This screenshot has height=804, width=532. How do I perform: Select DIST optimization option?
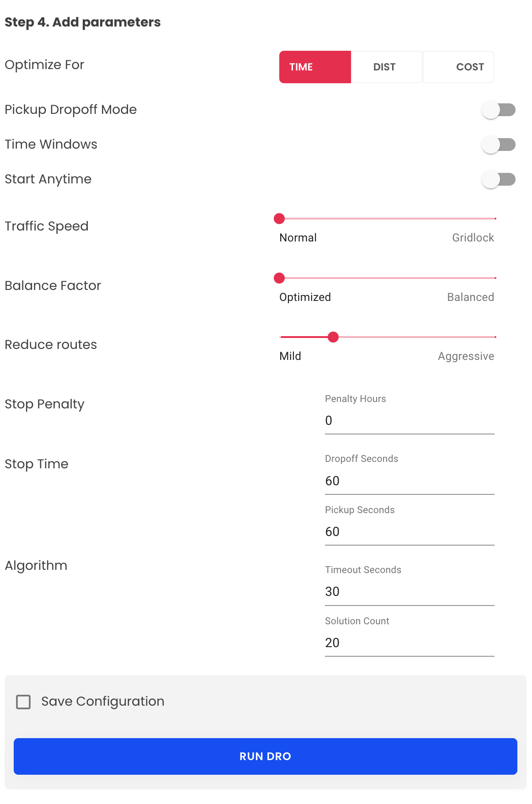386,67
